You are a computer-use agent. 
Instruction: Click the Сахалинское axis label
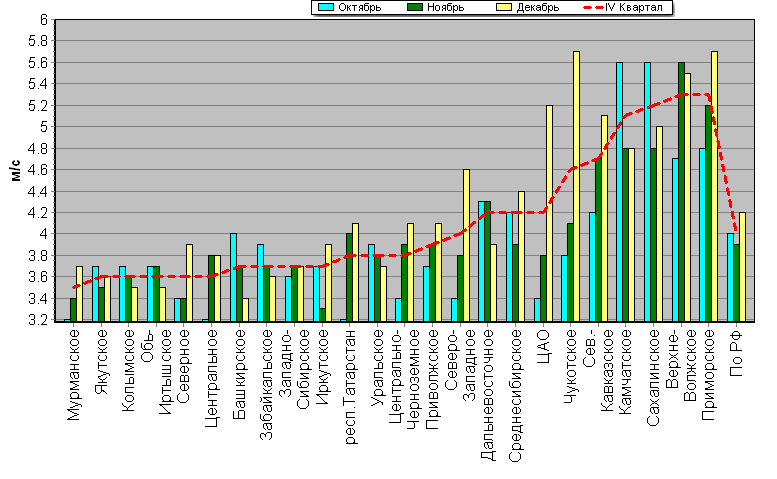click(654, 377)
